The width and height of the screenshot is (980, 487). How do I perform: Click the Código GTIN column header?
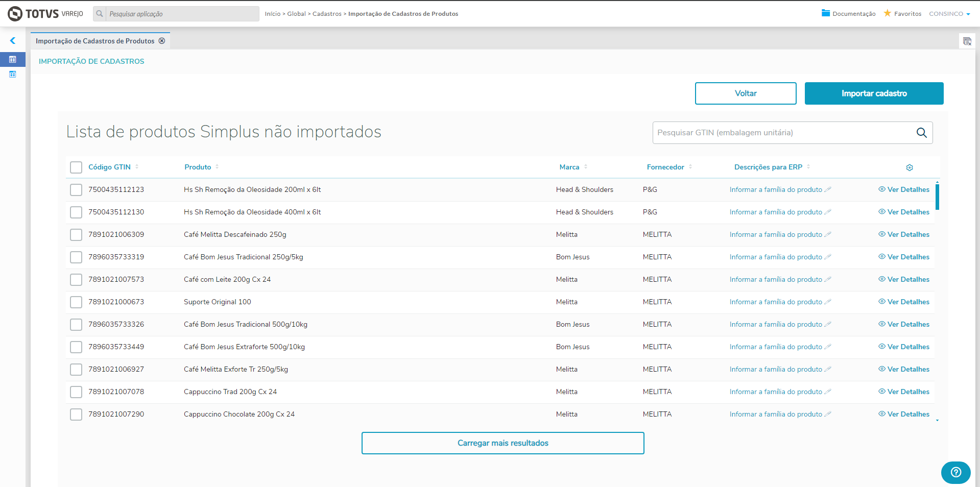(x=109, y=167)
